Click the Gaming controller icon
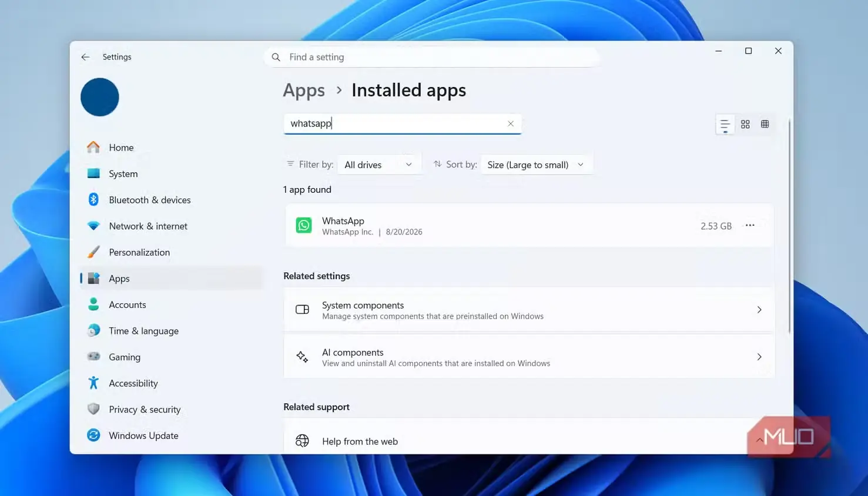Screen dimensions: 868x496 point(93,356)
